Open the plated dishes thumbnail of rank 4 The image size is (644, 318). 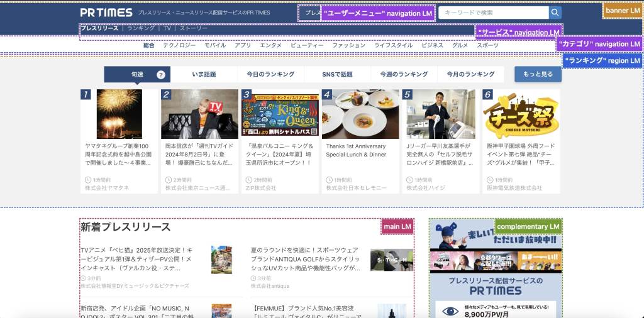tap(360, 114)
